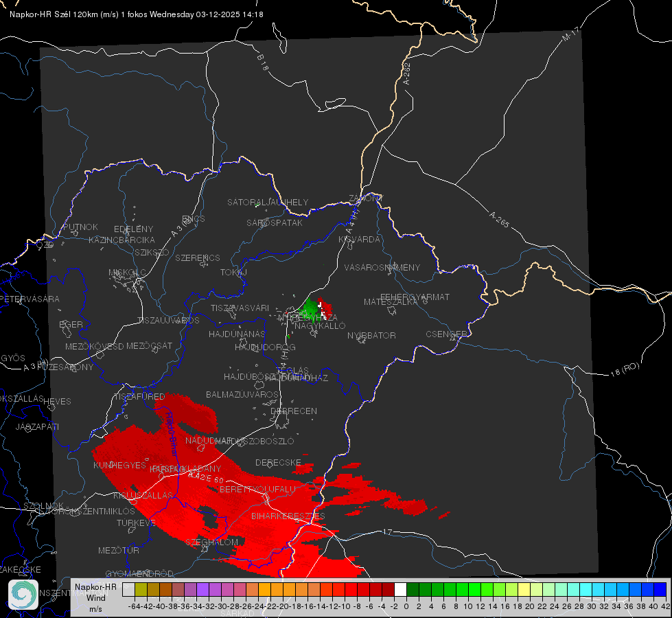Click the 'B 18' road label

click(x=263, y=62)
